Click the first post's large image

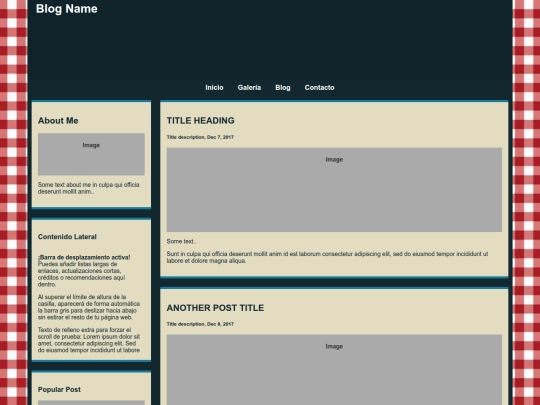coord(334,190)
